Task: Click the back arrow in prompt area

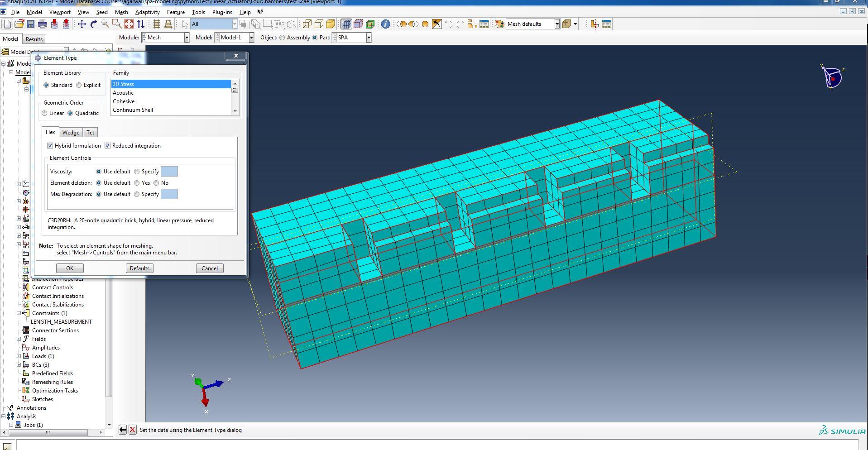Action: point(123,430)
